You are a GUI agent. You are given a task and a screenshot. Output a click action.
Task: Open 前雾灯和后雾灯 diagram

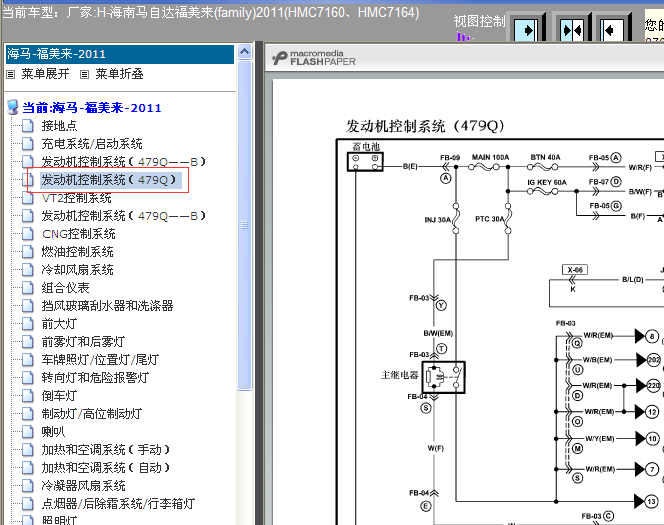83,342
